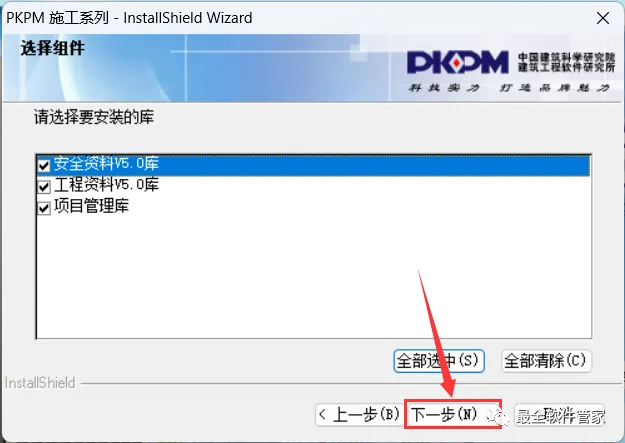Select the 工程资料V5.0库 list entry text
Viewport: 625px width, 443px height.
[106, 185]
